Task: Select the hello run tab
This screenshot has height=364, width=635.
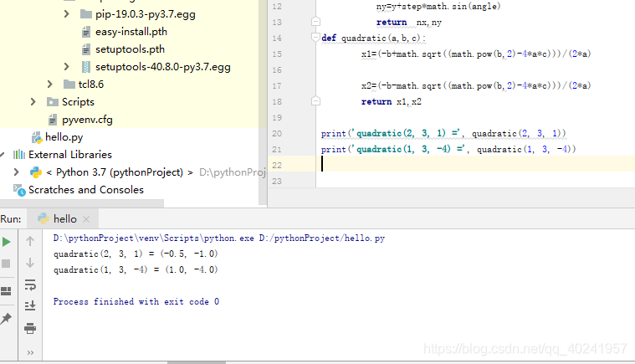Action: click(63, 219)
